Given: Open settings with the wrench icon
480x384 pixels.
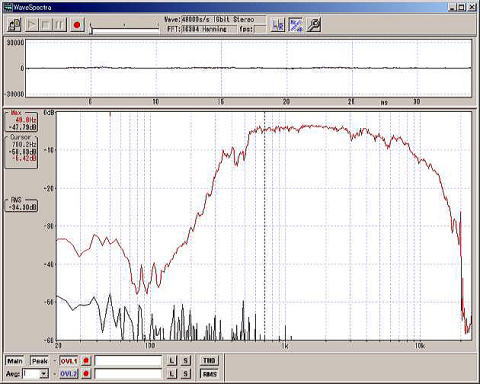Looking at the screenshot, I should 313,25.
